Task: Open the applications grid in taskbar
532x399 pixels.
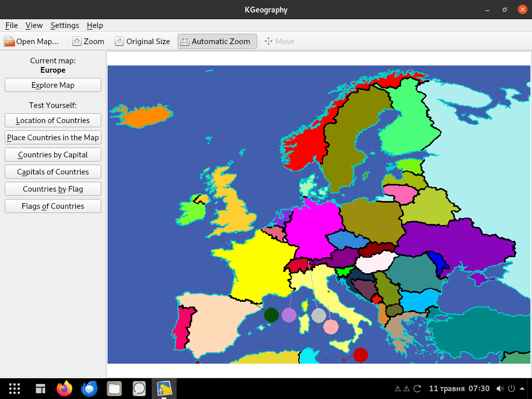Action: click(x=15, y=389)
